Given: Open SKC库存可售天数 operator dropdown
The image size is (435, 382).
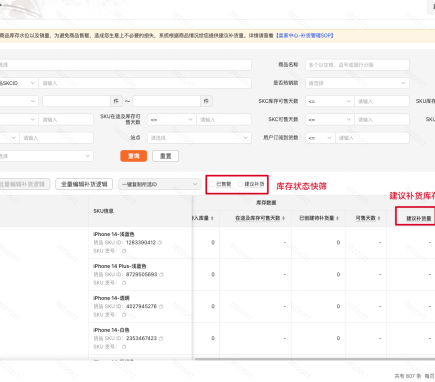Looking at the screenshot, I should click(330, 101).
